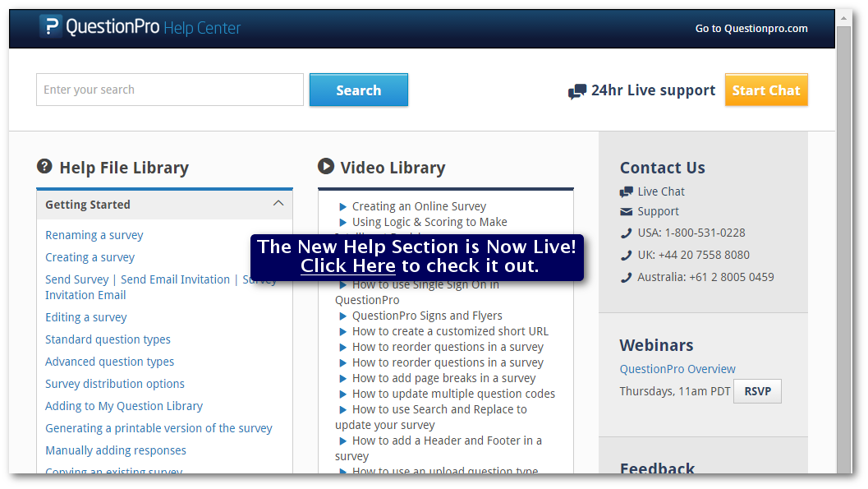Click play arrow beside update multiple question codes
868x489 pixels.
click(x=342, y=394)
